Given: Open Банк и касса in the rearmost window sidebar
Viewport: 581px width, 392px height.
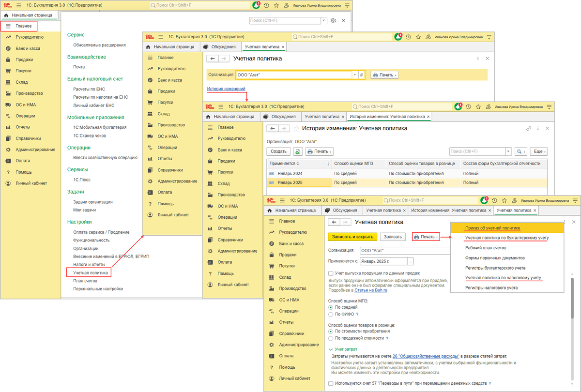Looking at the screenshot, I should (28, 48).
